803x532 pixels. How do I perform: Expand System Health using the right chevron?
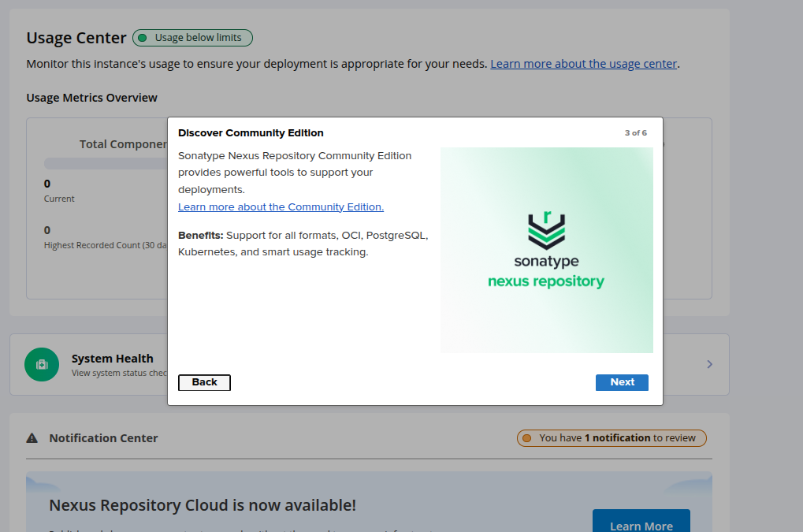coord(709,364)
